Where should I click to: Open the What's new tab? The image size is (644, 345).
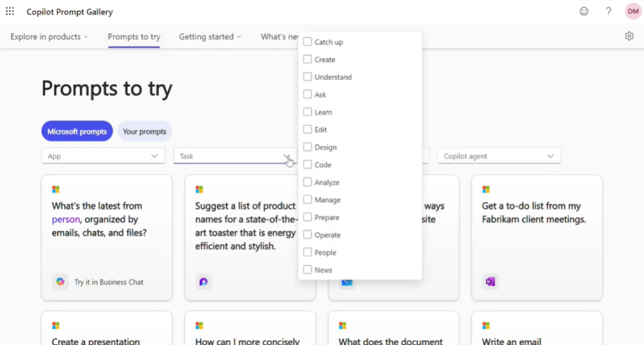279,37
